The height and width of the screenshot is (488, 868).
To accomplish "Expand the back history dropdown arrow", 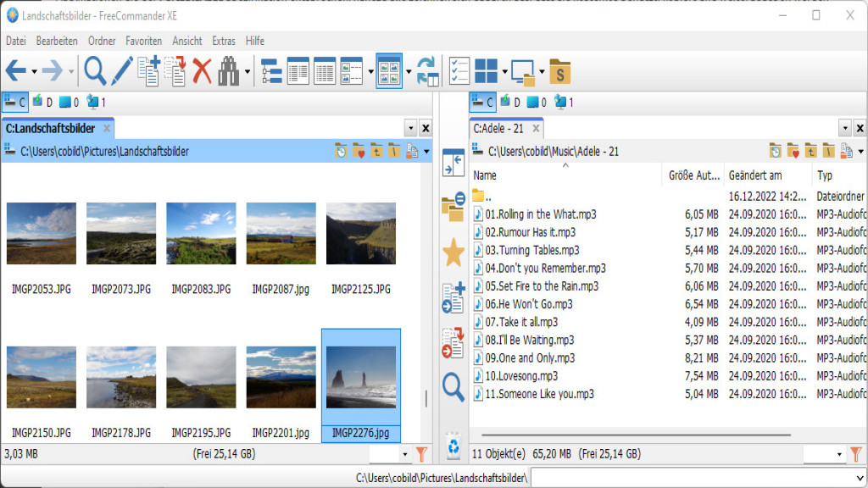I will (34, 72).
